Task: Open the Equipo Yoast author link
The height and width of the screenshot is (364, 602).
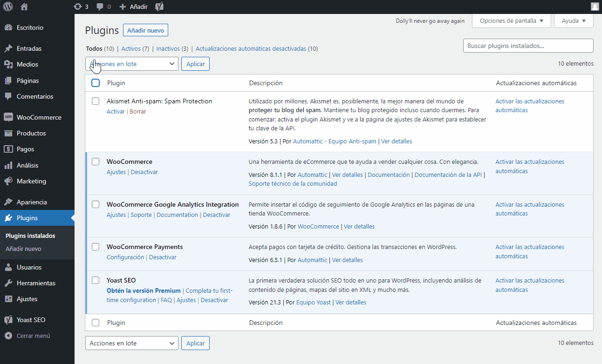Action: pyautogui.click(x=313, y=302)
